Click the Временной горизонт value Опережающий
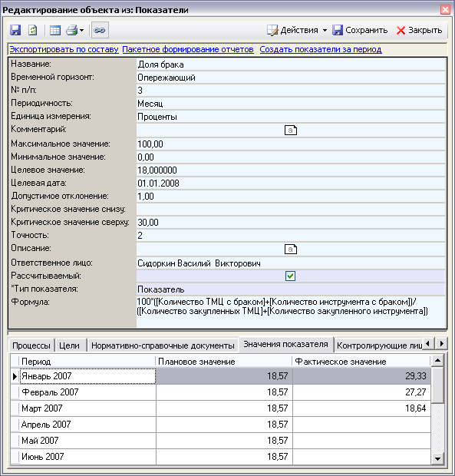 tap(291, 78)
